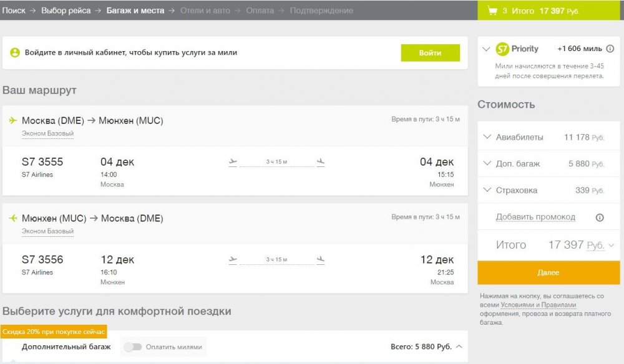The image size is (624, 364).
Task: Open the Добавить промокод link
Action: [535, 217]
